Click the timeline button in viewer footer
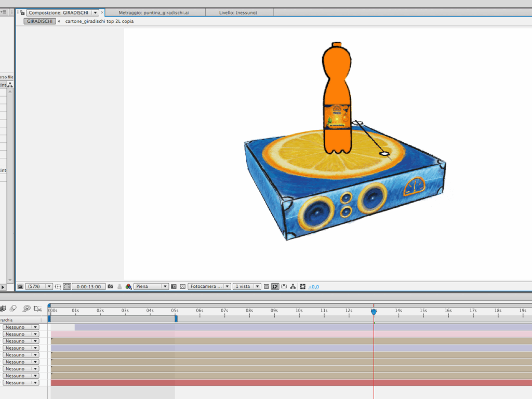Screen dimensions: 532x399 pyautogui.click(x=284, y=286)
